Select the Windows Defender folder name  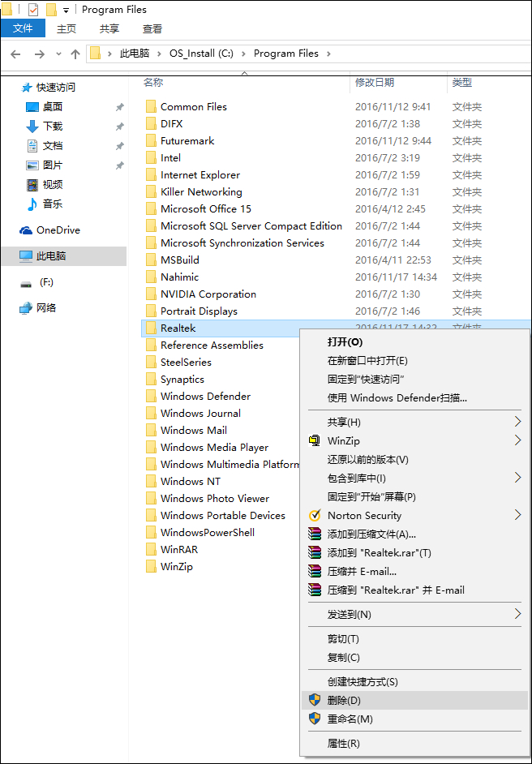click(x=206, y=396)
